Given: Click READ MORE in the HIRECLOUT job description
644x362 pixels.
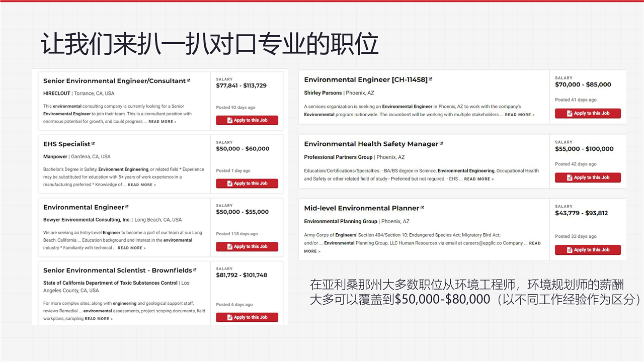Looking at the screenshot, I should pos(162,122).
